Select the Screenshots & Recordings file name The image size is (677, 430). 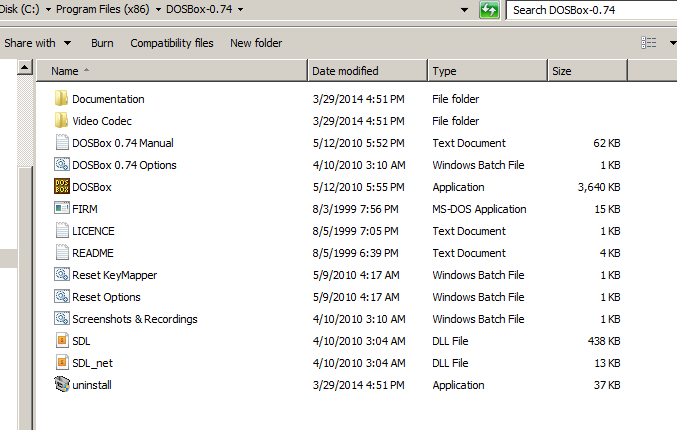135,319
